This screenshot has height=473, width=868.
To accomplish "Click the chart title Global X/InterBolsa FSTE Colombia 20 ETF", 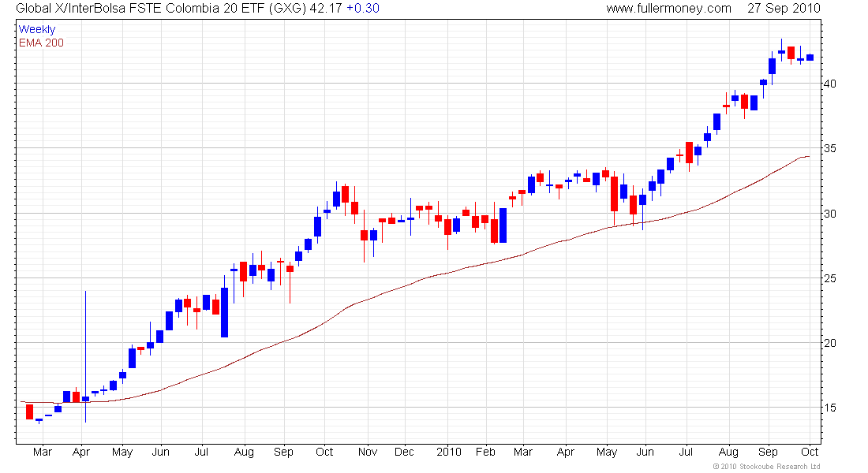I will coord(161,9).
